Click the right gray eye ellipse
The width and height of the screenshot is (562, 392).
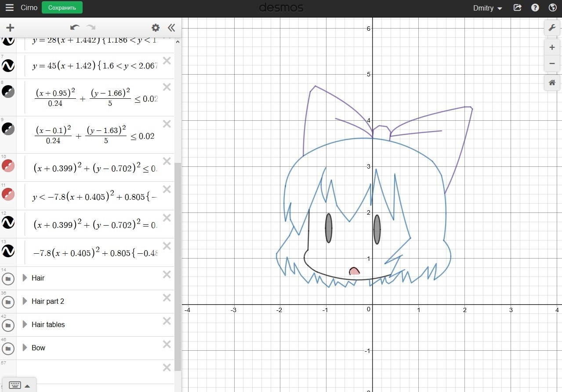coord(377,230)
